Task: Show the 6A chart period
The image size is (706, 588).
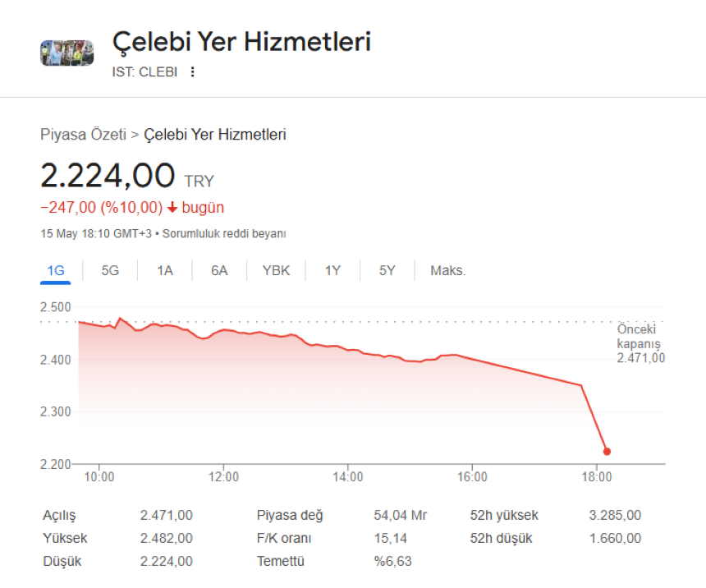Action: click(219, 270)
